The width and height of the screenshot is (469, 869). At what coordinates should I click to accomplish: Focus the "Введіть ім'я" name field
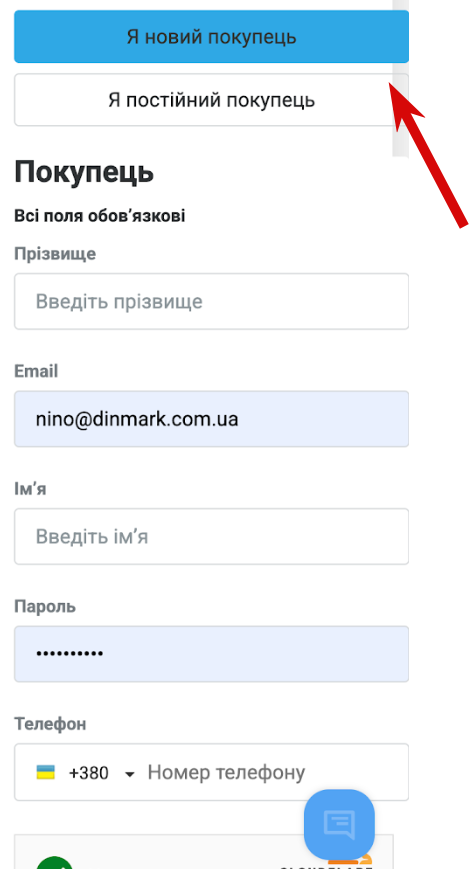(x=211, y=536)
